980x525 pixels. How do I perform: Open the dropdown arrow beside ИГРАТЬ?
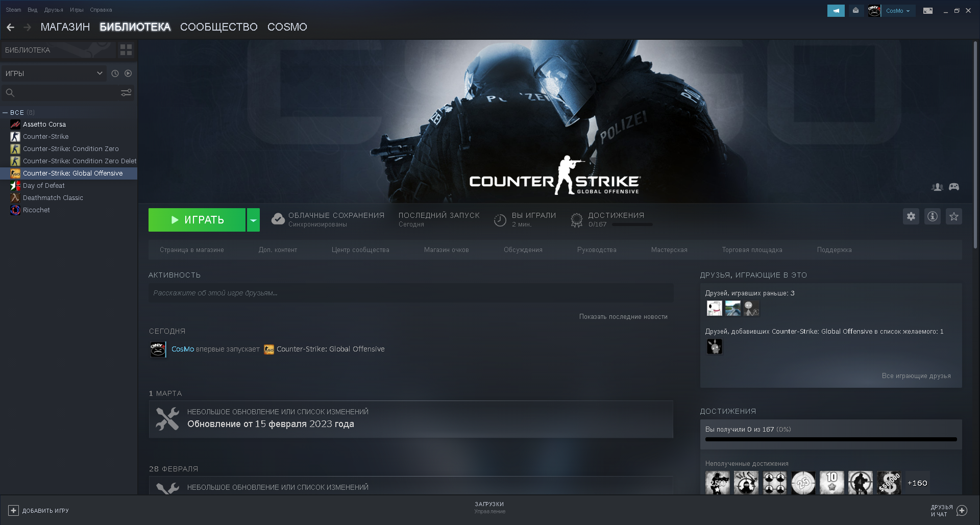click(x=253, y=220)
